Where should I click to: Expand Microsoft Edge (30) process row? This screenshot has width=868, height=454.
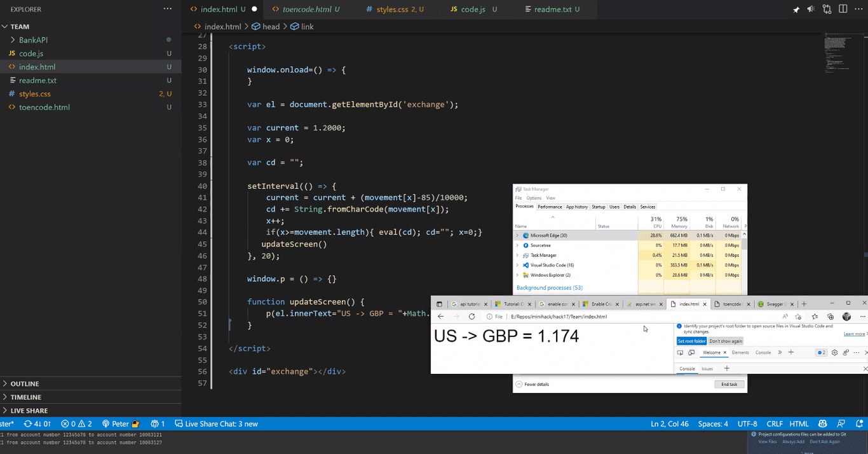click(517, 235)
